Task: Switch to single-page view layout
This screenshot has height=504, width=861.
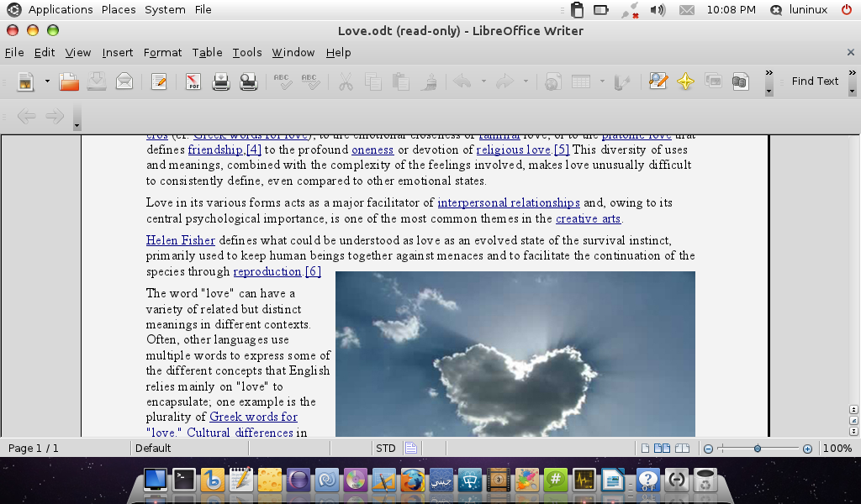Action: 645,449
